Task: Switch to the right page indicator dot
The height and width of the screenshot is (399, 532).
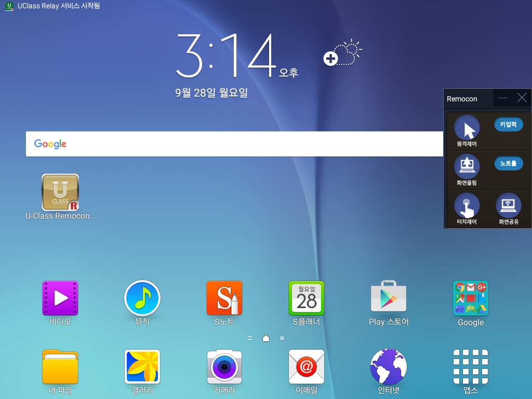Action: coord(282,338)
